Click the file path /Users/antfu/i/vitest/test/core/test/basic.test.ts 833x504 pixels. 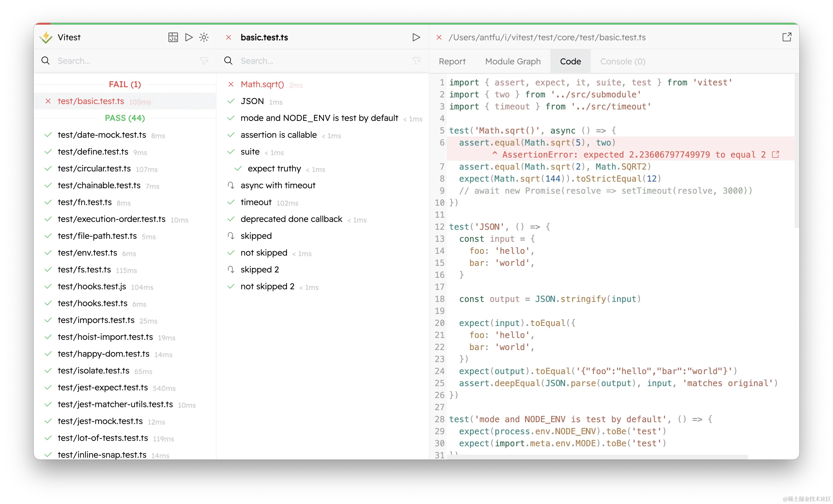547,37
